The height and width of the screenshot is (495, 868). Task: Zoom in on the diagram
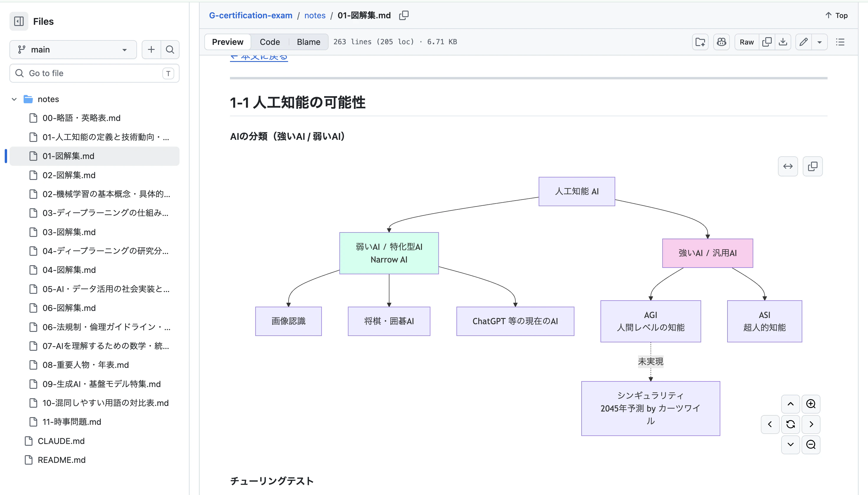[811, 404]
